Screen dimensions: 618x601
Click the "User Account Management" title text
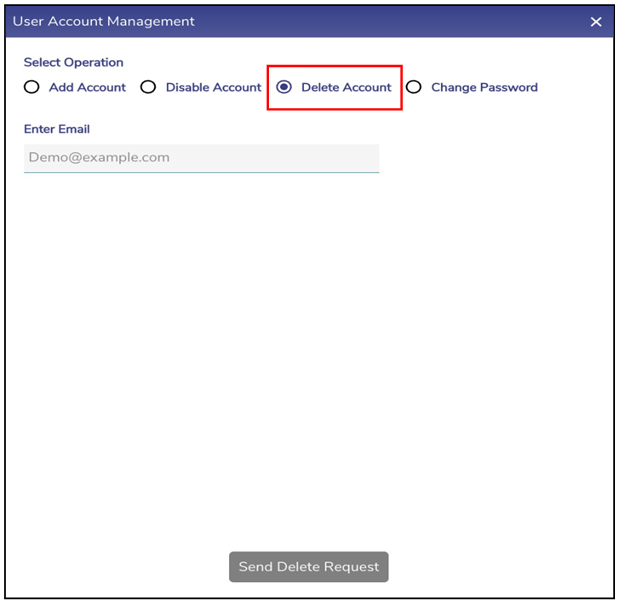[104, 21]
